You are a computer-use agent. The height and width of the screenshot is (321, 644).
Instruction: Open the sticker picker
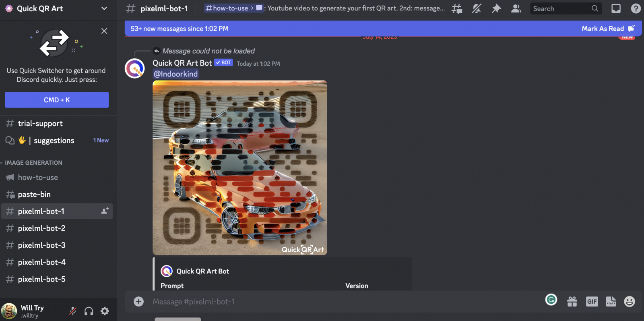[611, 302]
